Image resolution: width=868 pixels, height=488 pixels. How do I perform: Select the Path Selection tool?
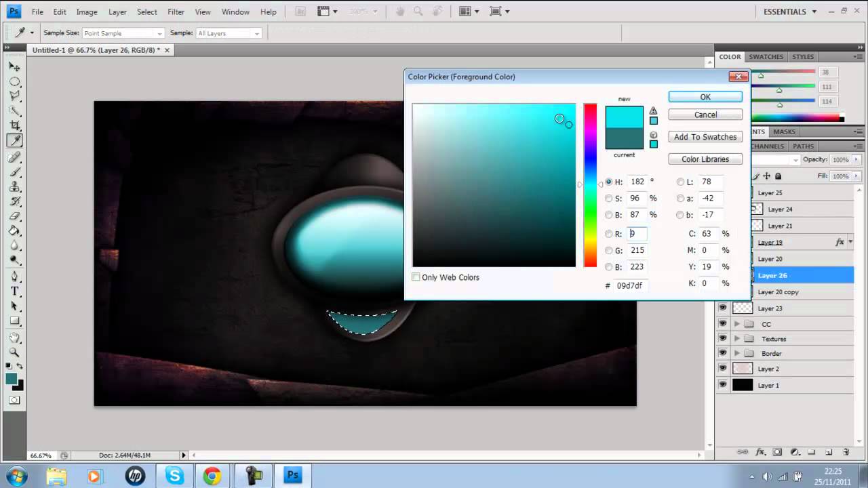point(14,306)
